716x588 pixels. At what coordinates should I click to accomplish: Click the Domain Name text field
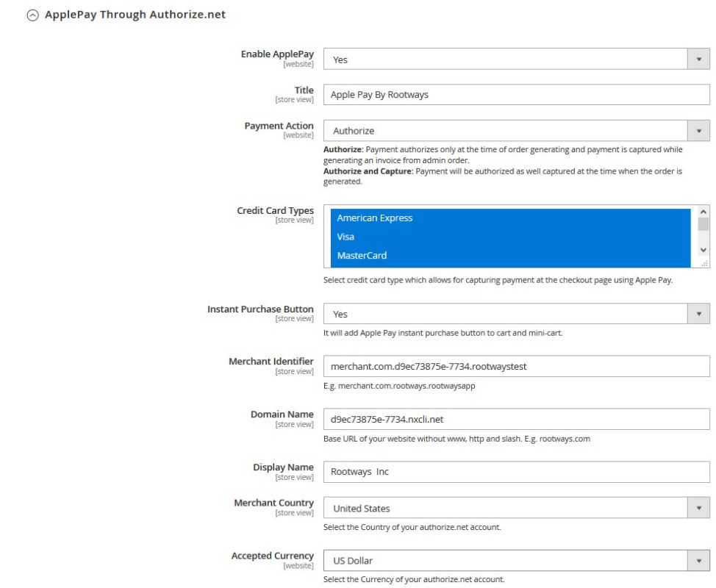[x=516, y=419]
